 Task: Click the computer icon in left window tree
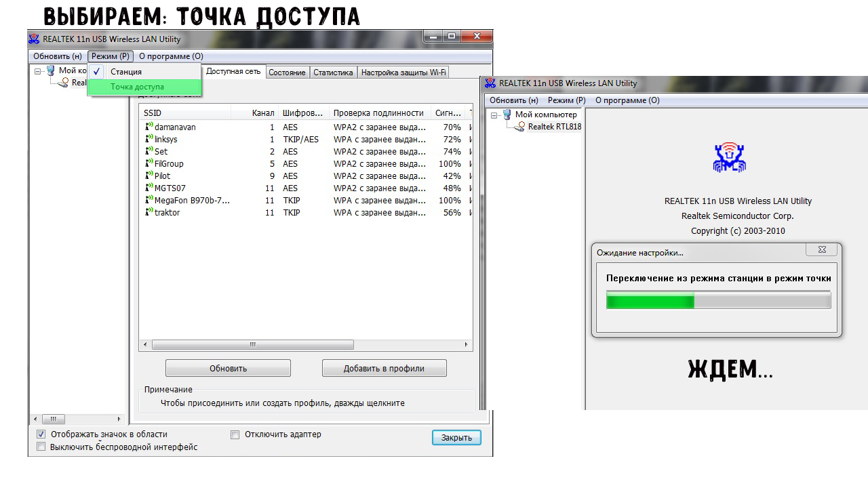50,70
